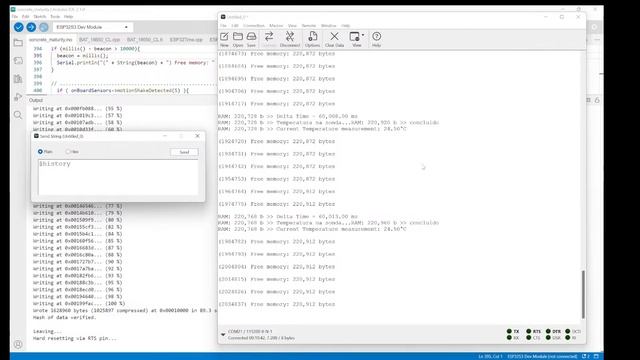The width and height of the screenshot is (640, 360).
Task: Open the File menu in Arduino IDE
Action: (15, 17)
